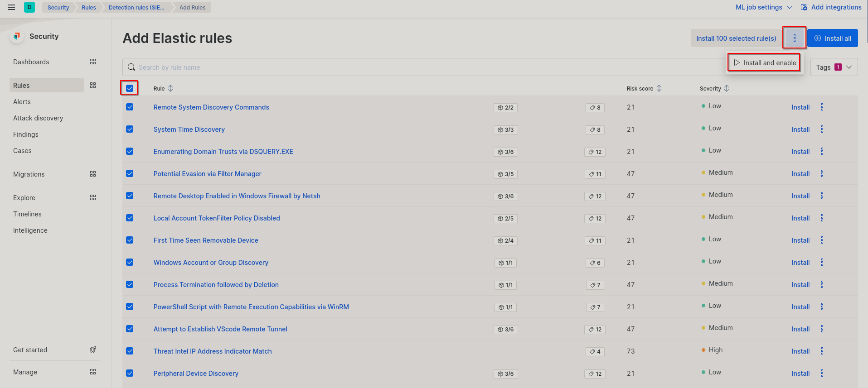
Task: Sort table by Rule column
Action: (163, 89)
